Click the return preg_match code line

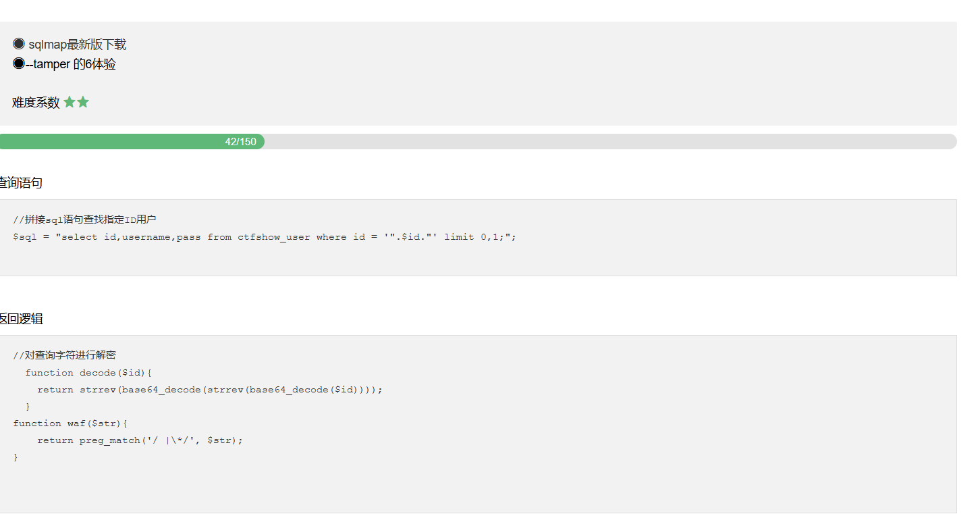140,440
